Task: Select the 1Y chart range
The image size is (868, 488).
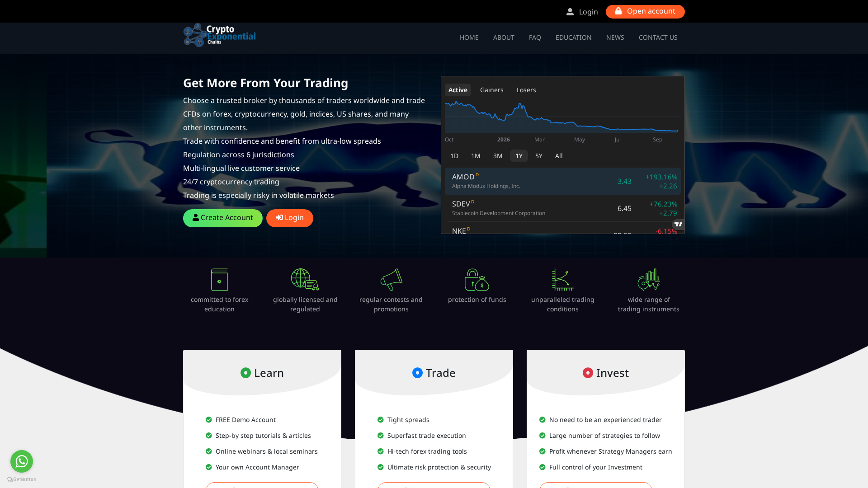Action: [x=519, y=156]
